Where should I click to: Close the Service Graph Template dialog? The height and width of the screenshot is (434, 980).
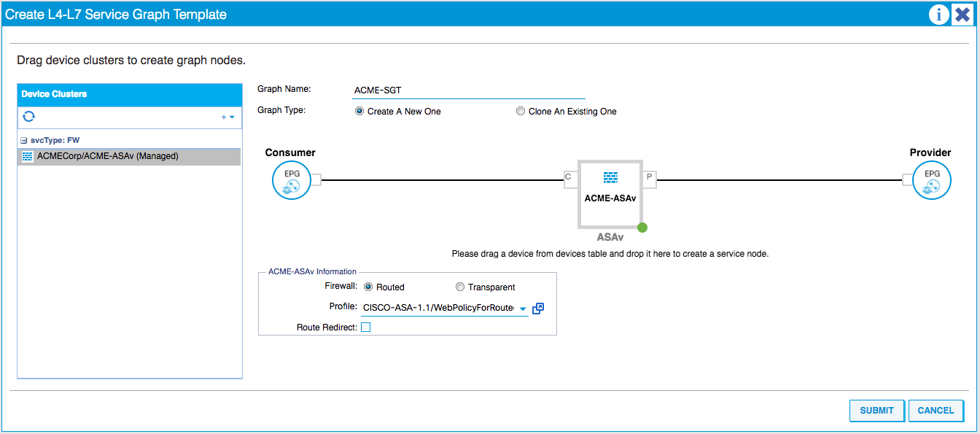pyautogui.click(x=962, y=14)
